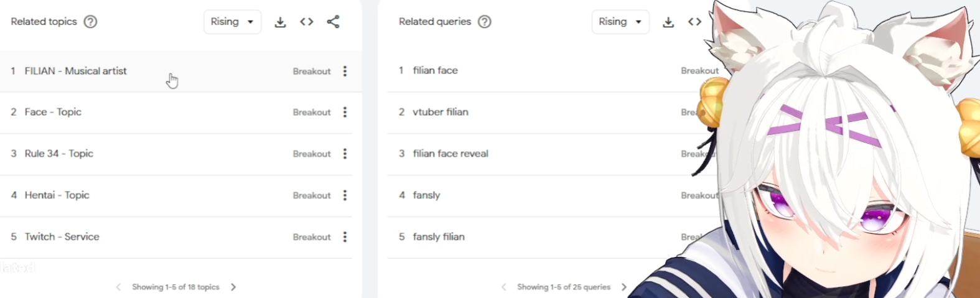The image size is (980, 298).
Task: Open embed code for Related topics
Action: coord(307,22)
